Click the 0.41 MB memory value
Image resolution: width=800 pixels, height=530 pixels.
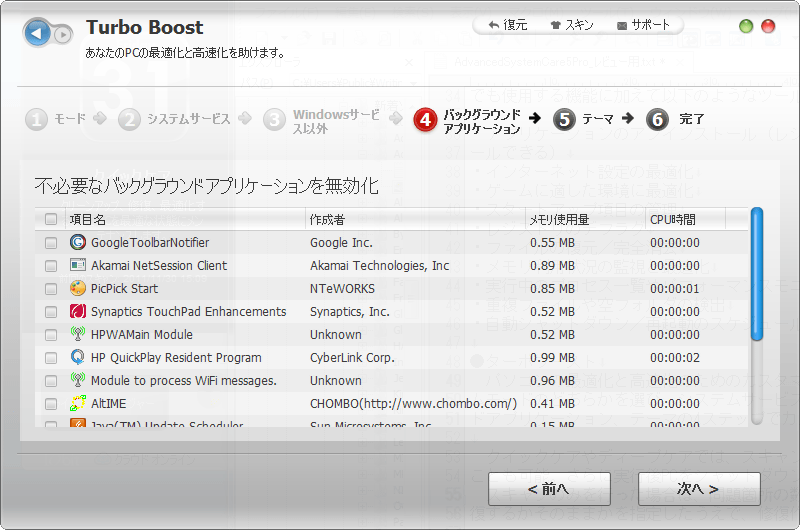[552, 403]
